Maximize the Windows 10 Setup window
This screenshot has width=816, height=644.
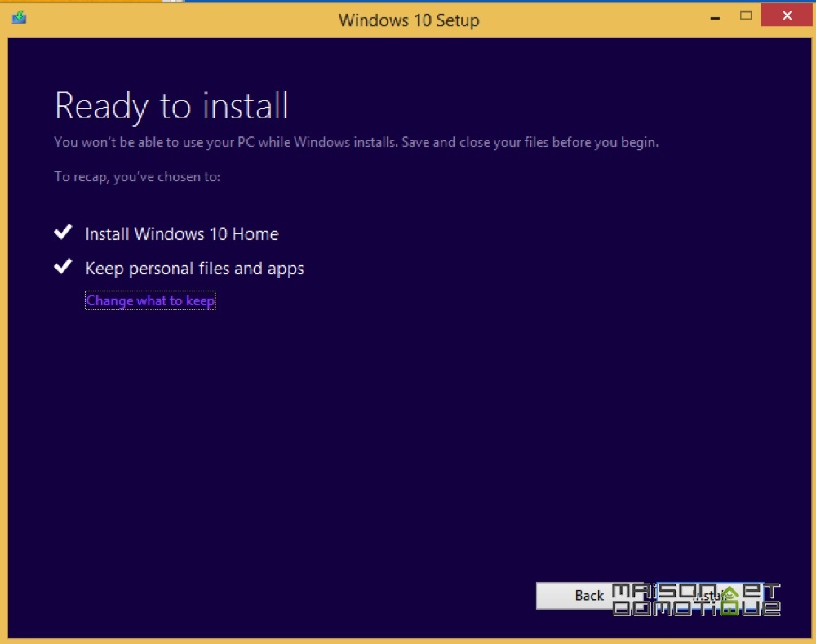746,16
